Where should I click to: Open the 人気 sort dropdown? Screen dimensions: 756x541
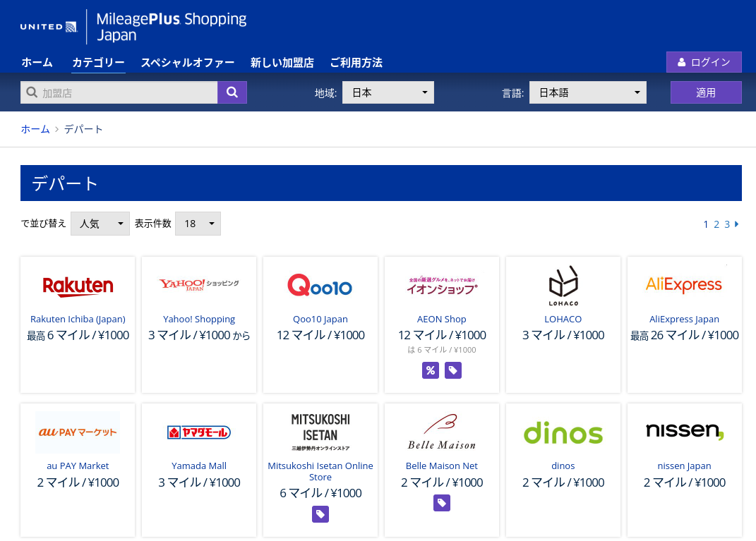pyautogui.click(x=100, y=224)
